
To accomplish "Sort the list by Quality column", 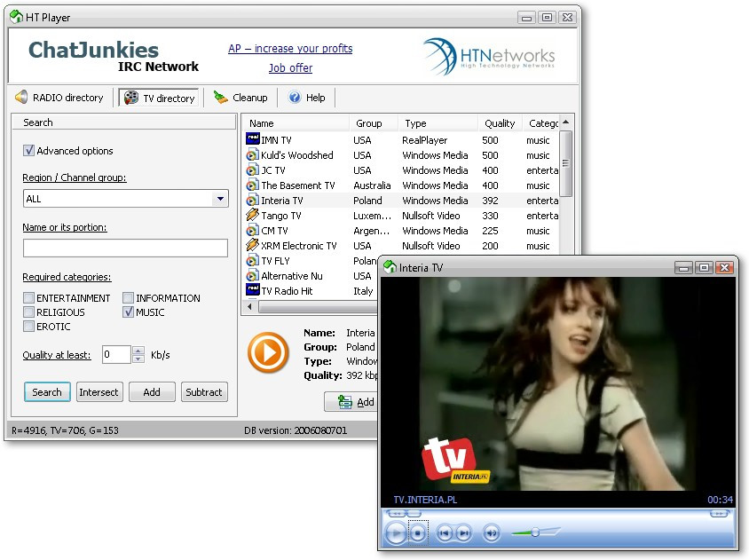I will (x=501, y=123).
